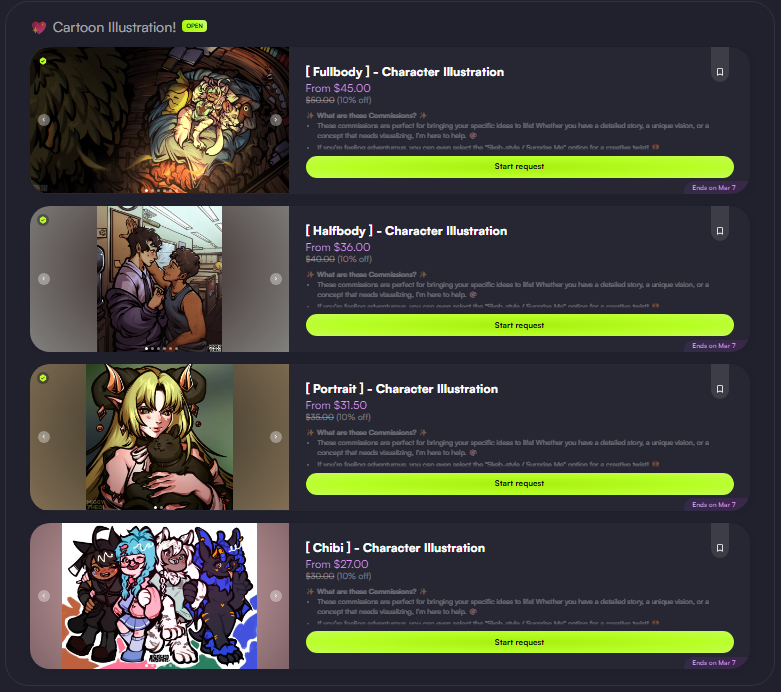Open the Chibi group artwork thumbnail
781x692 pixels.
159,595
